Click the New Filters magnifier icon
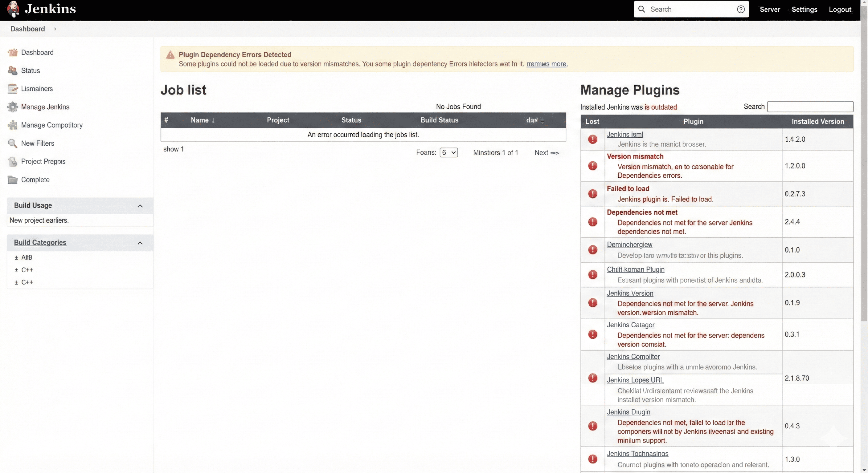Image resolution: width=868 pixels, height=473 pixels. [12, 143]
